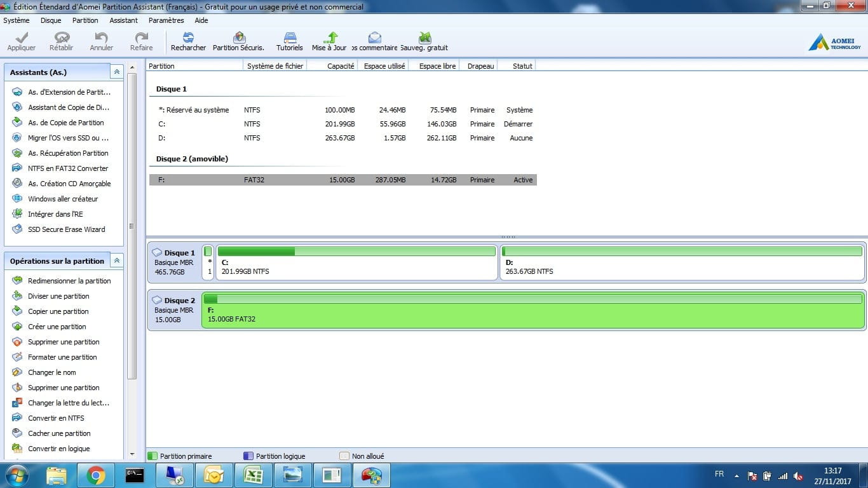The width and height of the screenshot is (868, 488).
Task: Collapse the Assistants (As.) panel
Action: (x=116, y=72)
